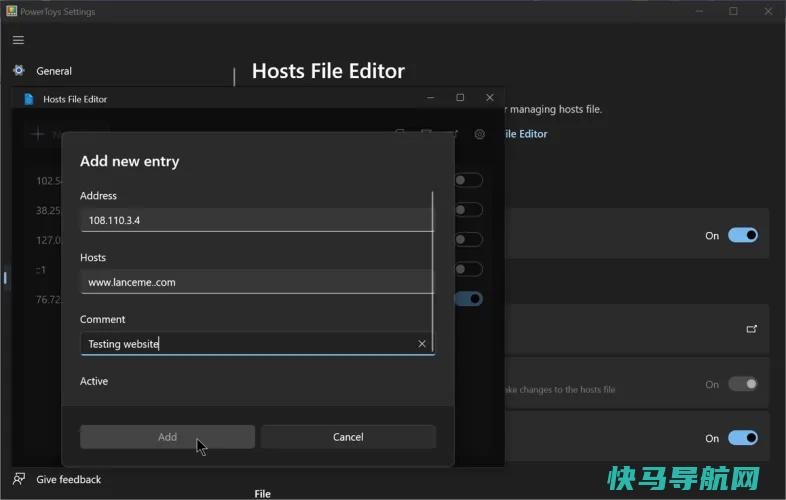Click the open-in-new-window icon in PowerToys Settings
786x500 pixels.
tap(751, 329)
